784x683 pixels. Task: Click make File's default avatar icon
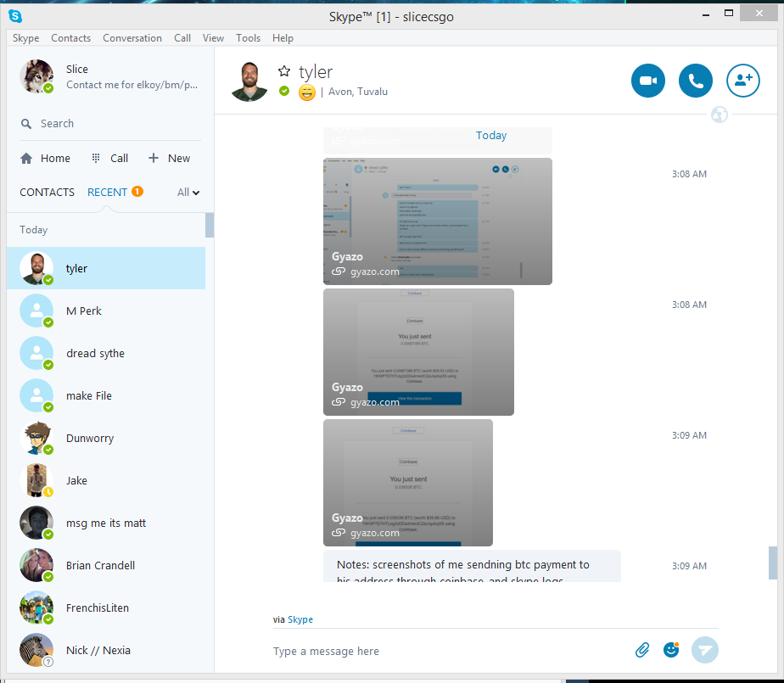(36, 395)
